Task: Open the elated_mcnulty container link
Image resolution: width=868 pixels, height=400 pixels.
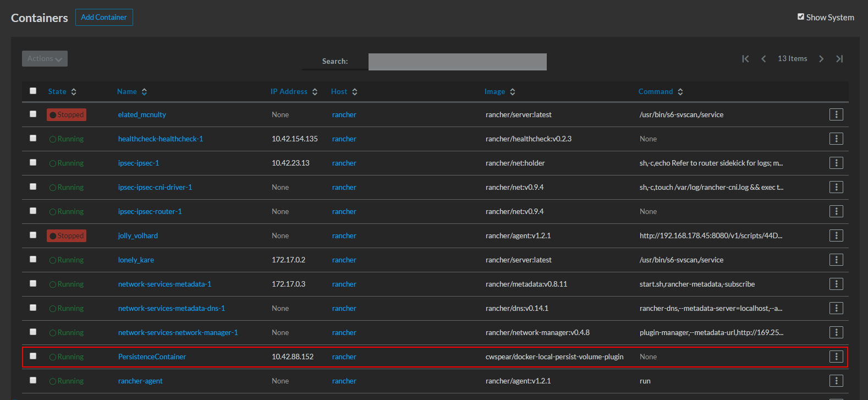Action: (x=142, y=114)
